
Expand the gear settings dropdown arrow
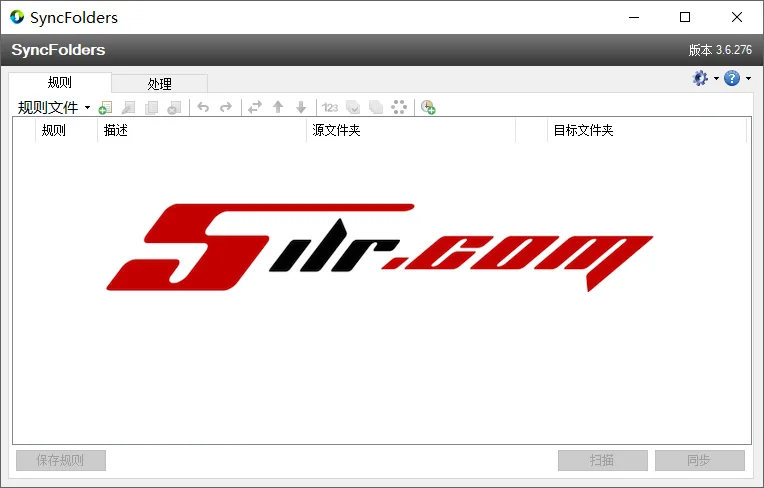[716, 78]
